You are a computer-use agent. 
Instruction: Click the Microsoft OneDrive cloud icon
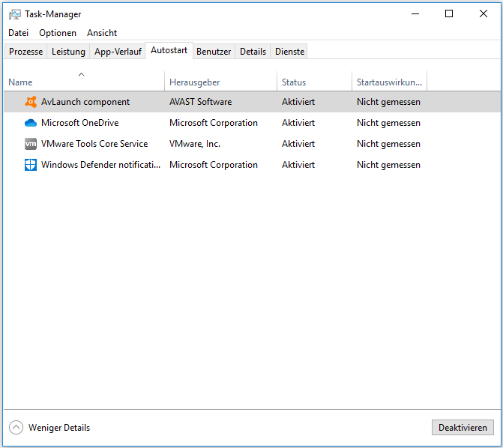point(31,123)
